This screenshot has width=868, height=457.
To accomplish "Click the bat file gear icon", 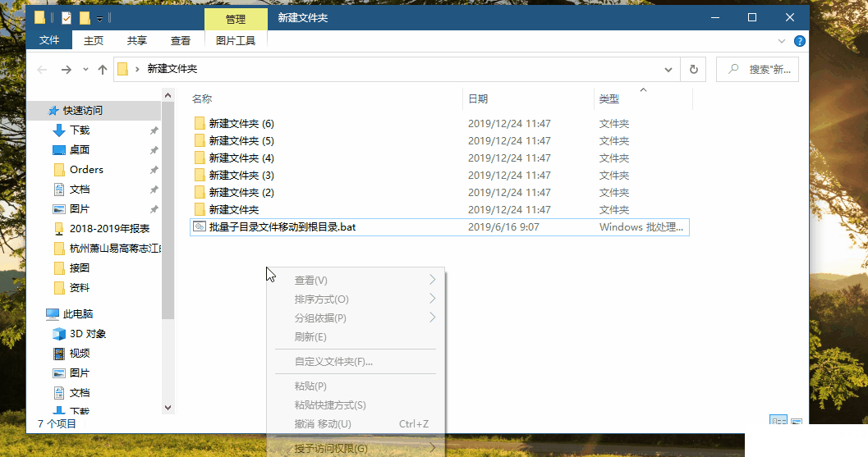I will (x=200, y=226).
